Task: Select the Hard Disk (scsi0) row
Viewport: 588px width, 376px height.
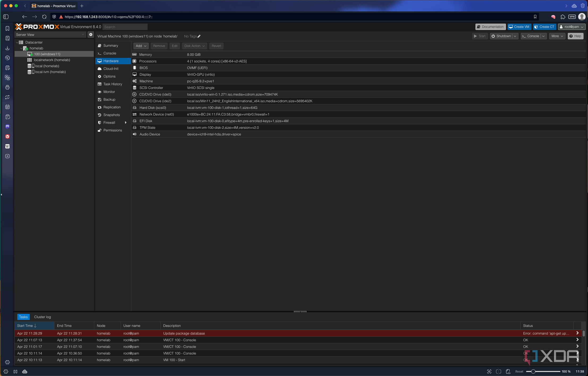Action: pyautogui.click(x=153, y=108)
